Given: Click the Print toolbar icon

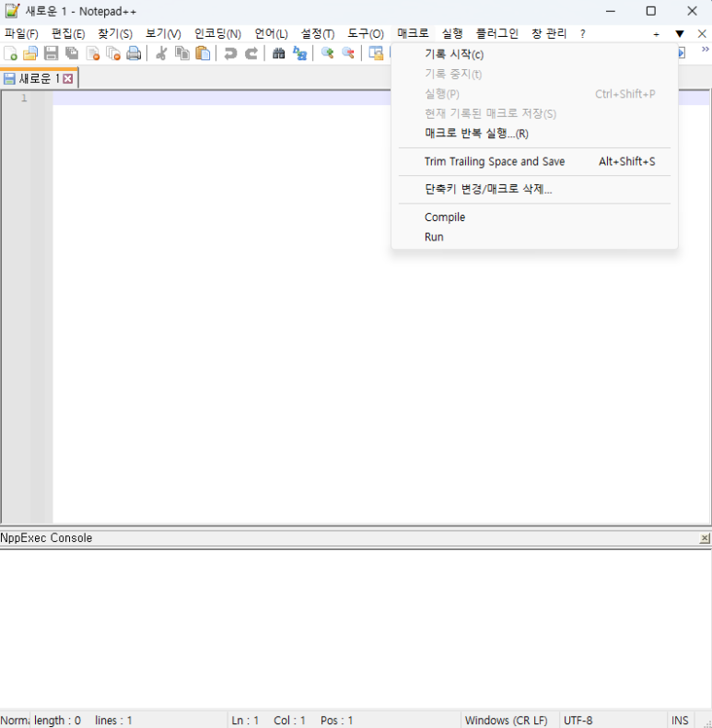Looking at the screenshot, I should pyautogui.click(x=134, y=53).
